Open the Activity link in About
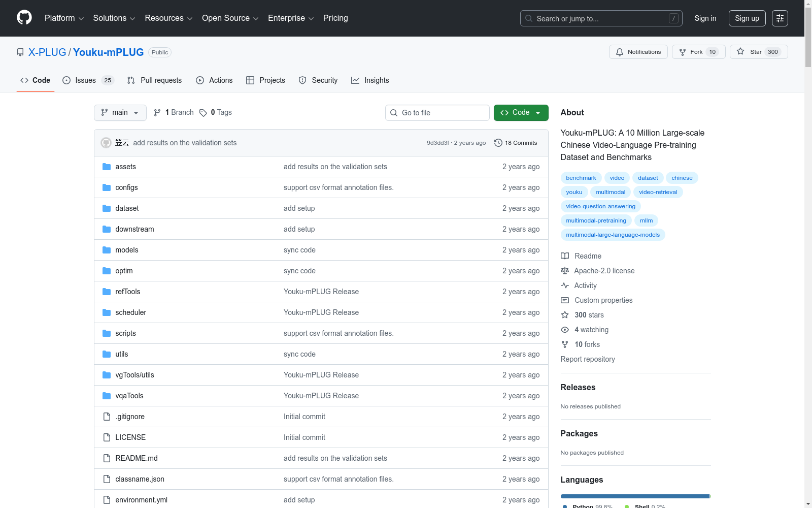This screenshot has width=812, height=508. coord(579,285)
